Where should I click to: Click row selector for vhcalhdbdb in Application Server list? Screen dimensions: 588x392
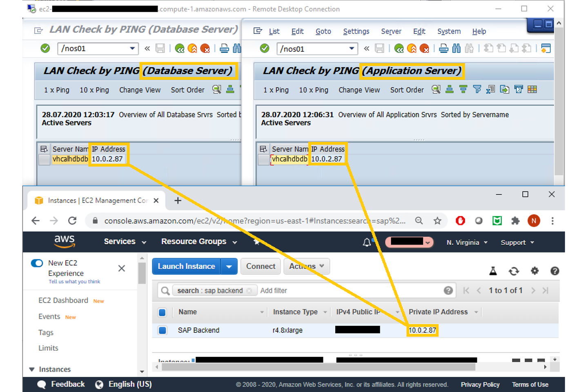click(263, 160)
